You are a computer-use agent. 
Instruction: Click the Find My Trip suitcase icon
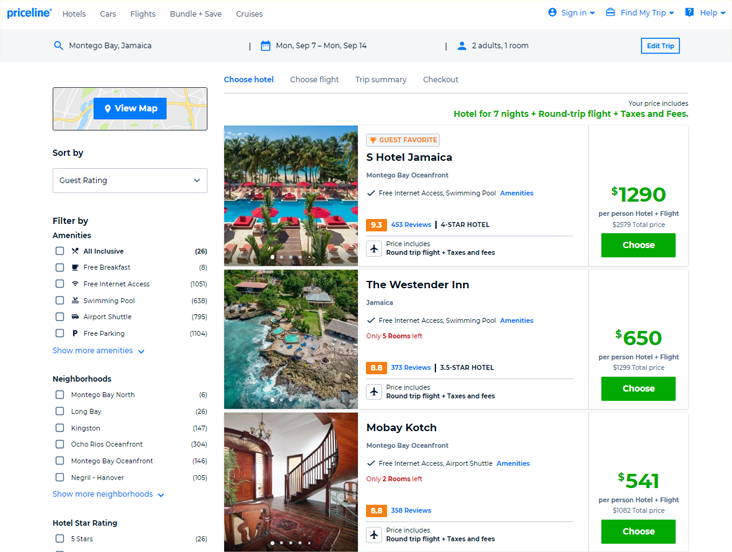point(610,13)
